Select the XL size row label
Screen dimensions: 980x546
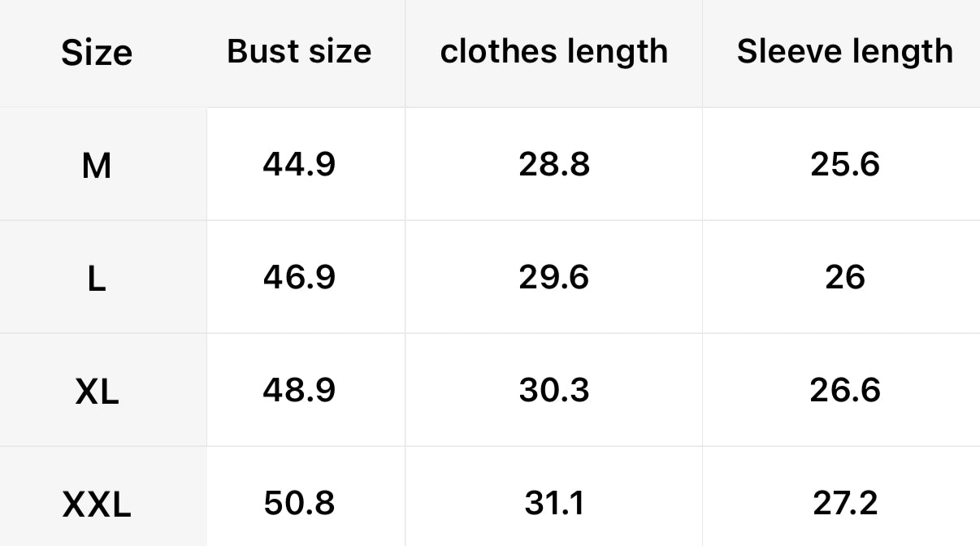[97, 393]
